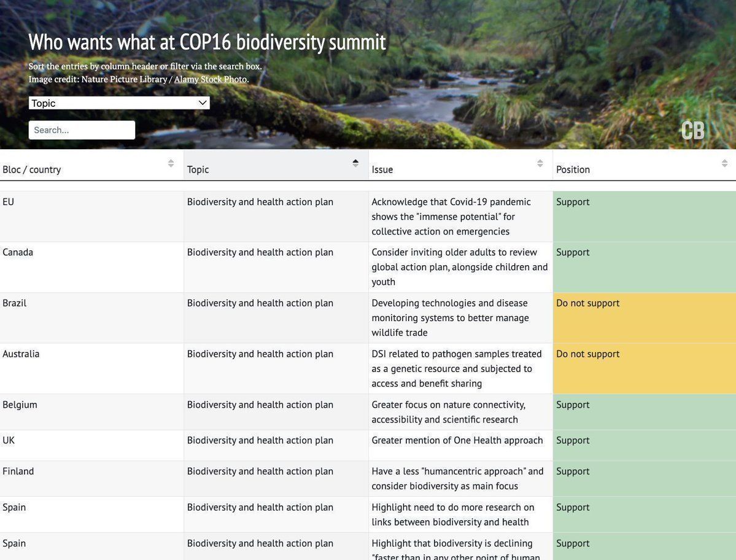Sort by Bloc / country arrows icon
Image resolution: width=736 pixels, height=560 pixels.
pyautogui.click(x=171, y=163)
